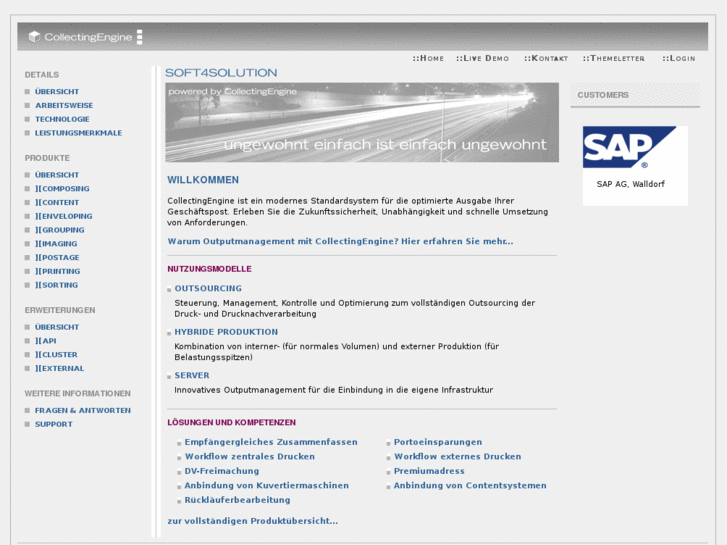
Task: Open Anbindung von Contentsystemen link
Action: click(470, 486)
